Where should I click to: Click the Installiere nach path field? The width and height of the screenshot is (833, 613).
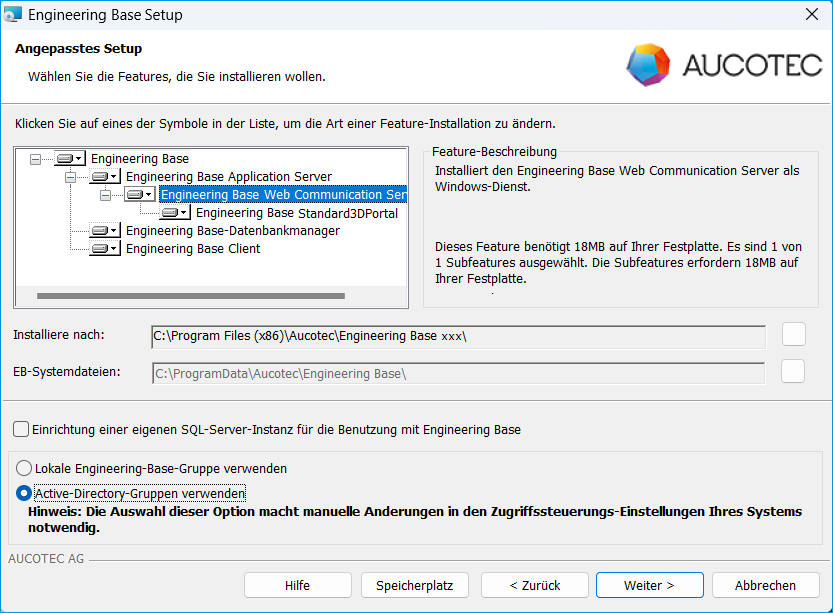coord(457,336)
